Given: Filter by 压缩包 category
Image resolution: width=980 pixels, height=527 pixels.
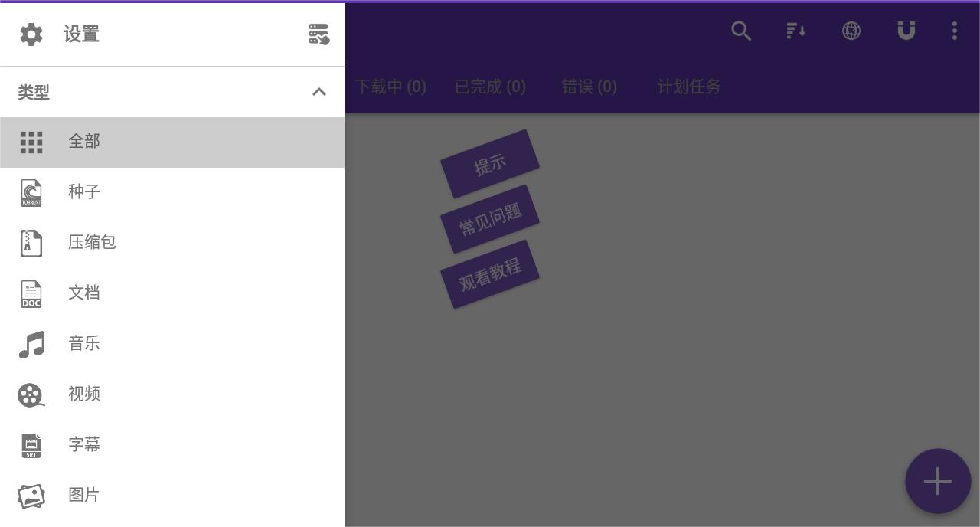Looking at the screenshot, I should coord(92,242).
